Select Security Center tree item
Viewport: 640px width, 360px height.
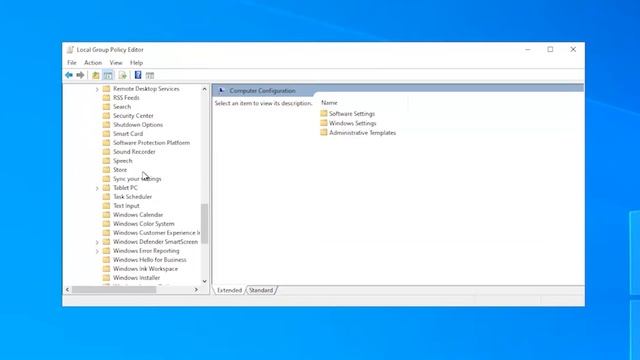coord(133,116)
